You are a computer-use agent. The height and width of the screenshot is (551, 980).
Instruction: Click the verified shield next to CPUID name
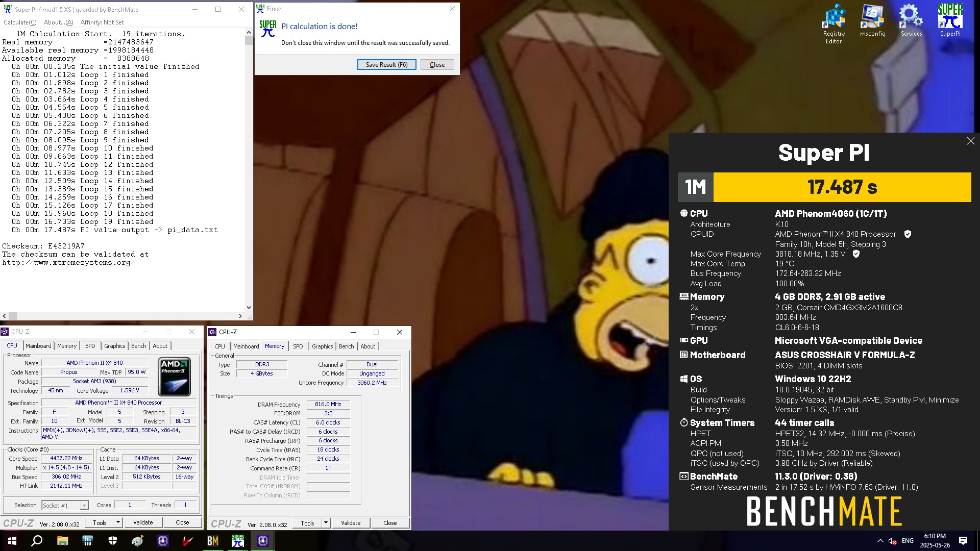[x=908, y=234]
